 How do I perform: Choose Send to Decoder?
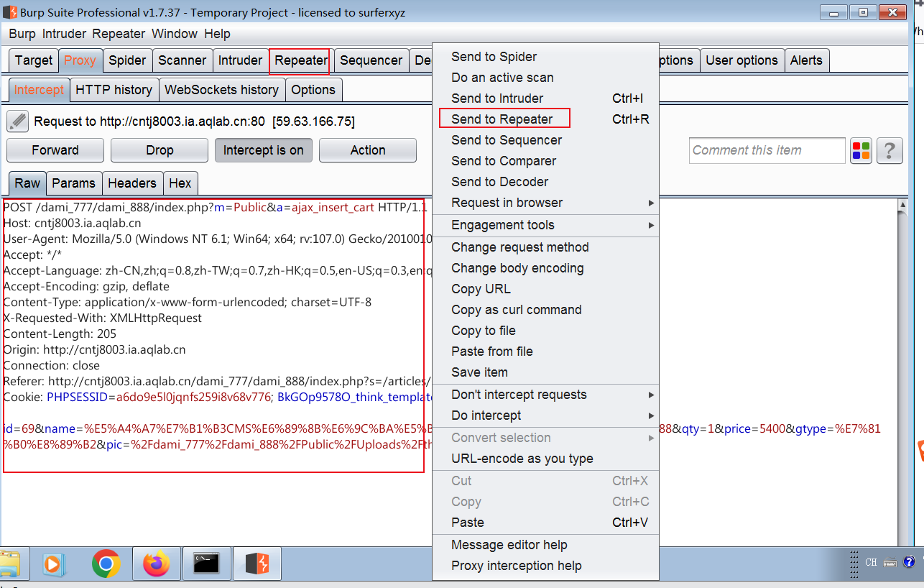coord(545,182)
